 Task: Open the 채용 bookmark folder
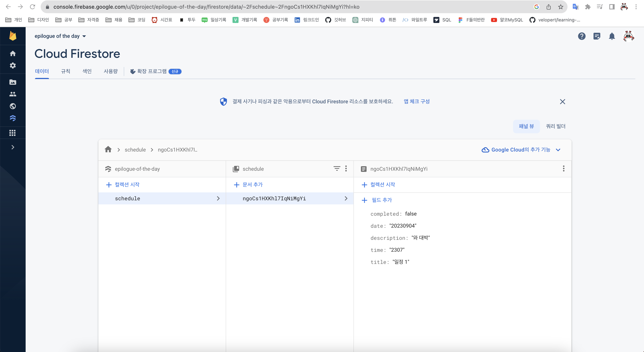pos(114,20)
